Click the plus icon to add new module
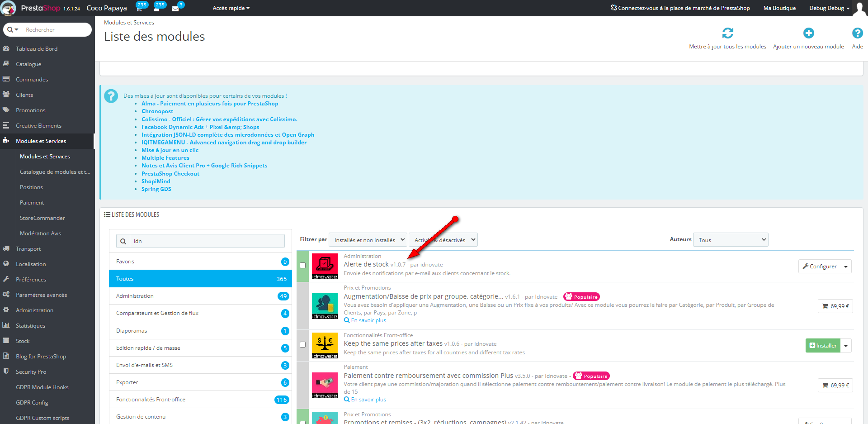868x424 pixels. click(808, 33)
